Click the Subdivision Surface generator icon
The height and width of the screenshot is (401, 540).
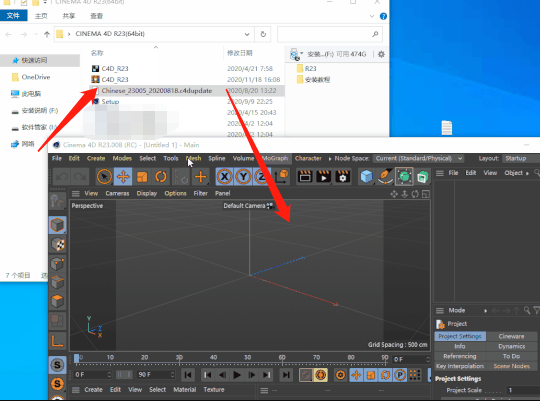coord(404,177)
